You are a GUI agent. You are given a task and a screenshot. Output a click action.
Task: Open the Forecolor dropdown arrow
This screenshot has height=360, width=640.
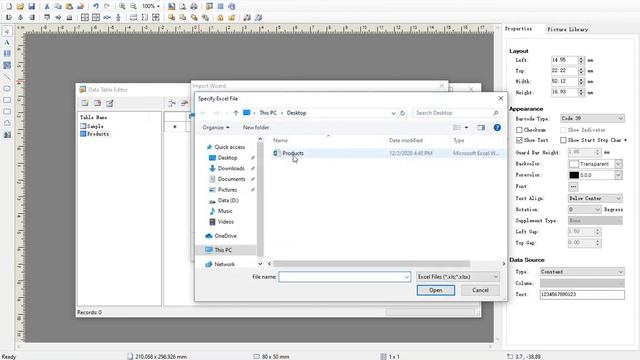[618, 175]
